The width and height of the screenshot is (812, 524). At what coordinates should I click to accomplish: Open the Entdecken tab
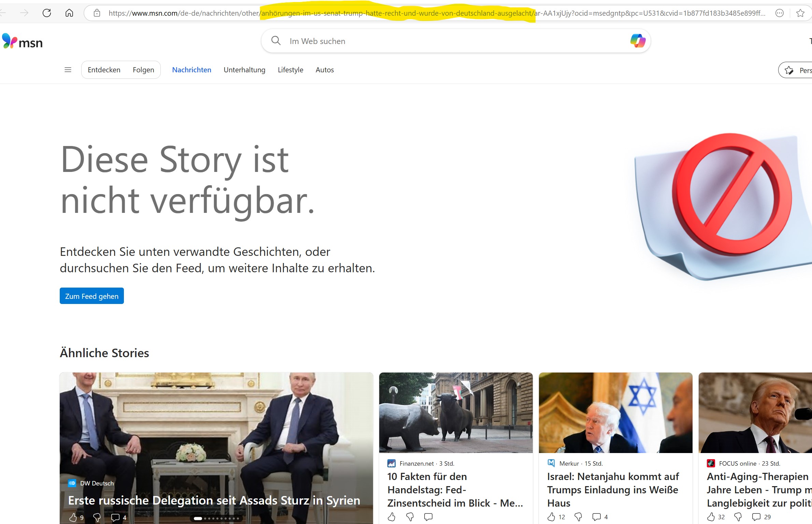(104, 70)
